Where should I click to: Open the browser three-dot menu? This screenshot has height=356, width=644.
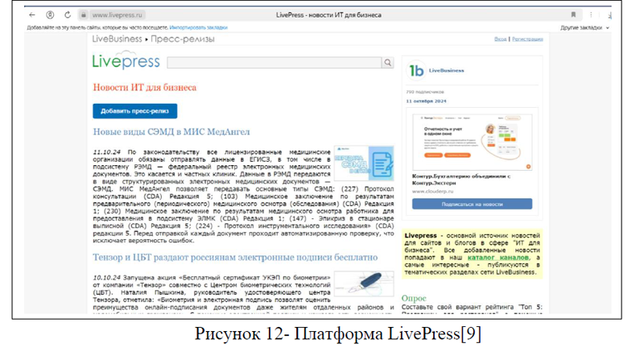point(591,14)
